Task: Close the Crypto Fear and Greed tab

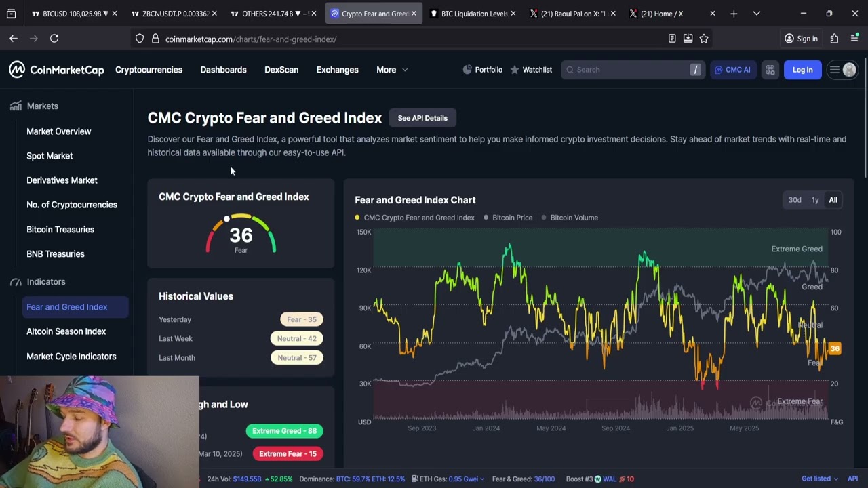Action: pyautogui.click(x=414, y=14)
